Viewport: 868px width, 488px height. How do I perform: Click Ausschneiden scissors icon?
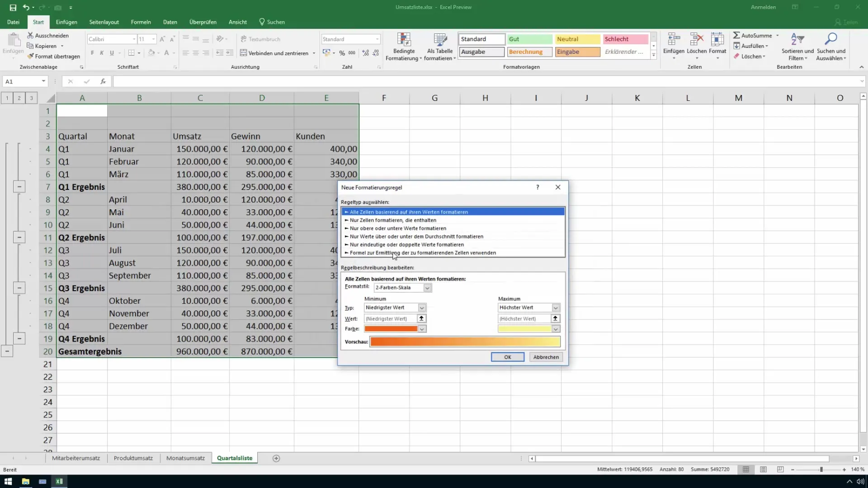(30, 35)
